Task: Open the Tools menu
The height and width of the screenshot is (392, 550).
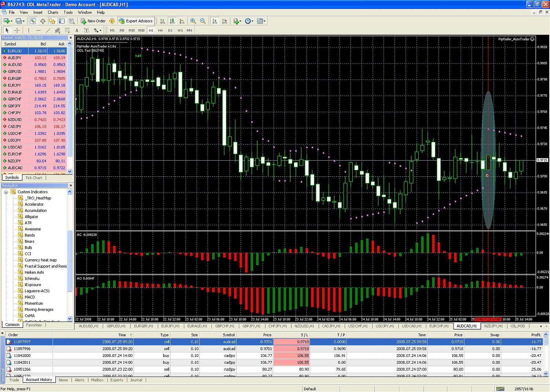Action: coord(68,12)
